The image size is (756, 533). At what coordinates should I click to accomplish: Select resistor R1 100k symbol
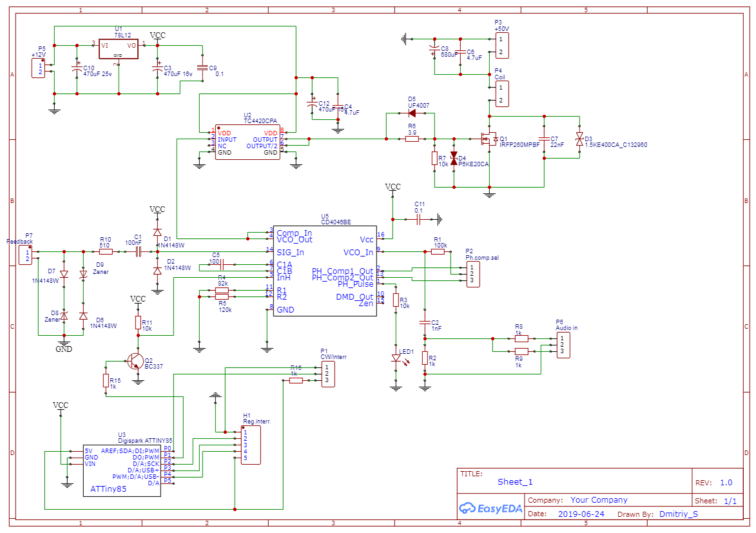click(438, 251)
